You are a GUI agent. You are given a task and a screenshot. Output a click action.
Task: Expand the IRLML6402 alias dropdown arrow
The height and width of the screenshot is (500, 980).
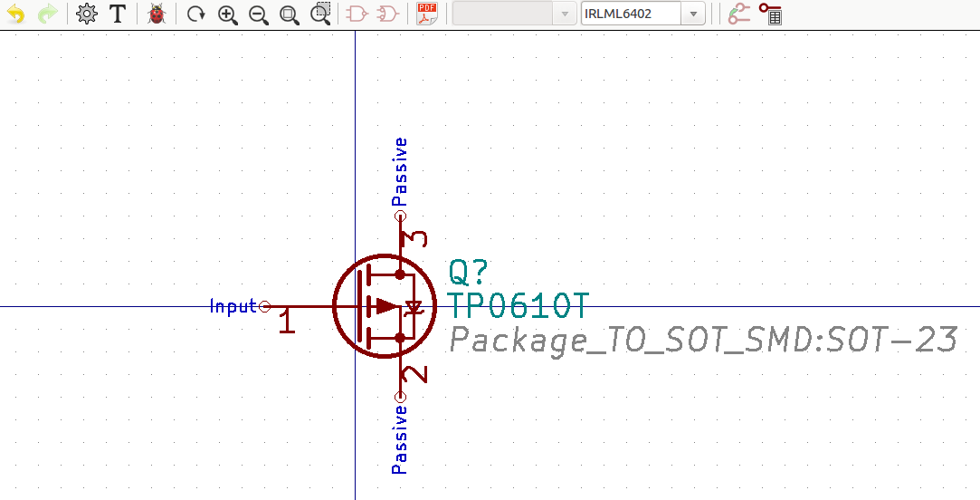point(693,14)
